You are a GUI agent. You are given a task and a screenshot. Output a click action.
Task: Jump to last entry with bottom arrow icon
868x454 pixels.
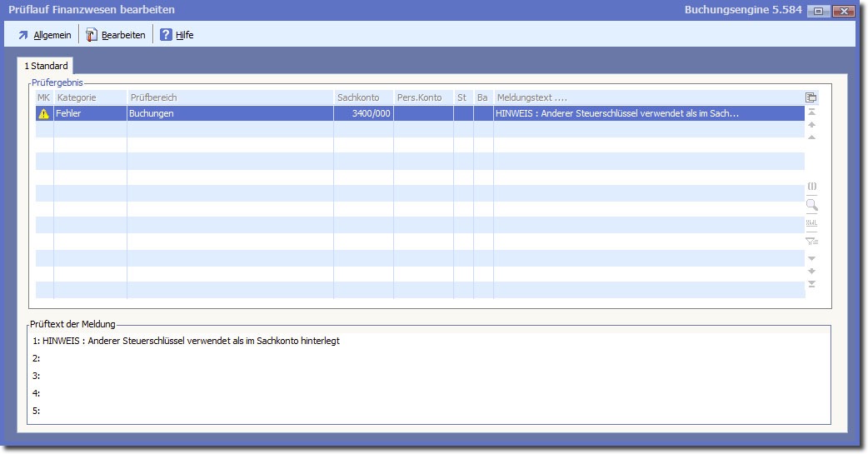(811, 284)
